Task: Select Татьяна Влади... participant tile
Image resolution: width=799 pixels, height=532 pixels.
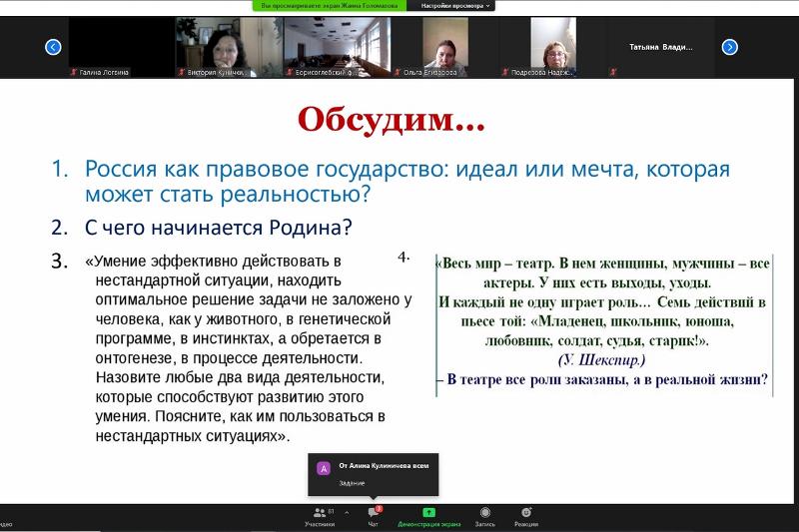Action: [660, 47]
